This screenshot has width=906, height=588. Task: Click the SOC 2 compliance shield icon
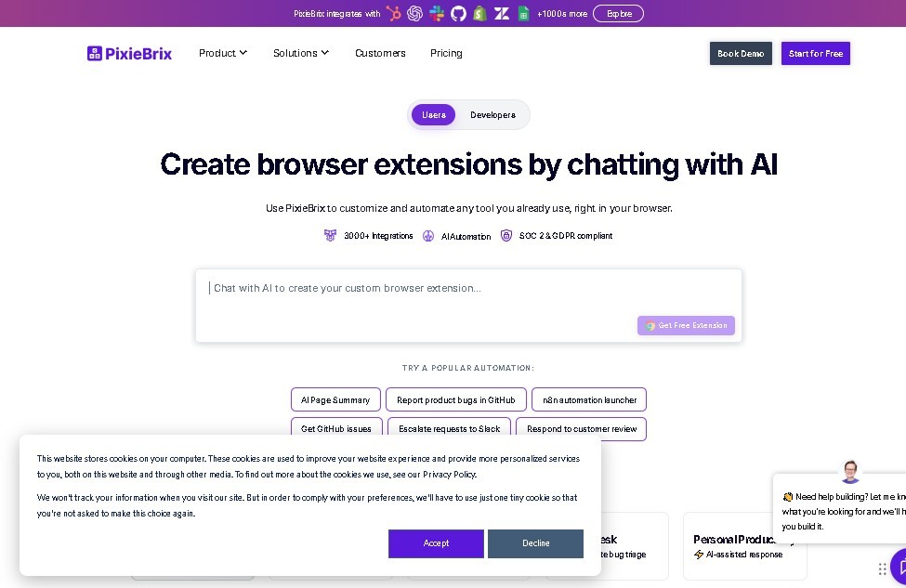[x=506, y=235]
